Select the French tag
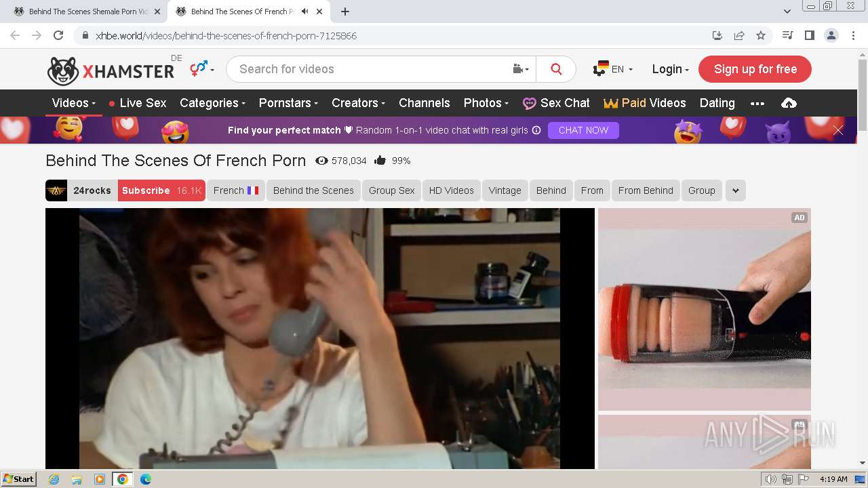This screenshot has width=868, height=488. (x=235, y=190)
